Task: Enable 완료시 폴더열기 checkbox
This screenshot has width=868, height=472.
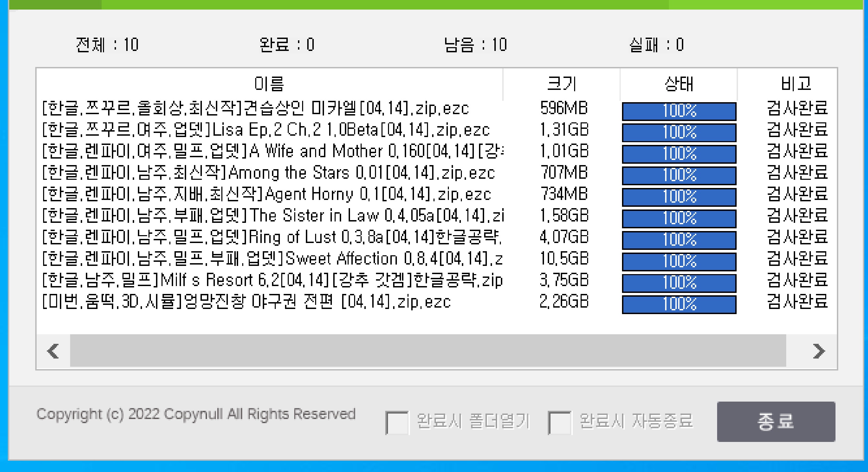Action: 397,422
